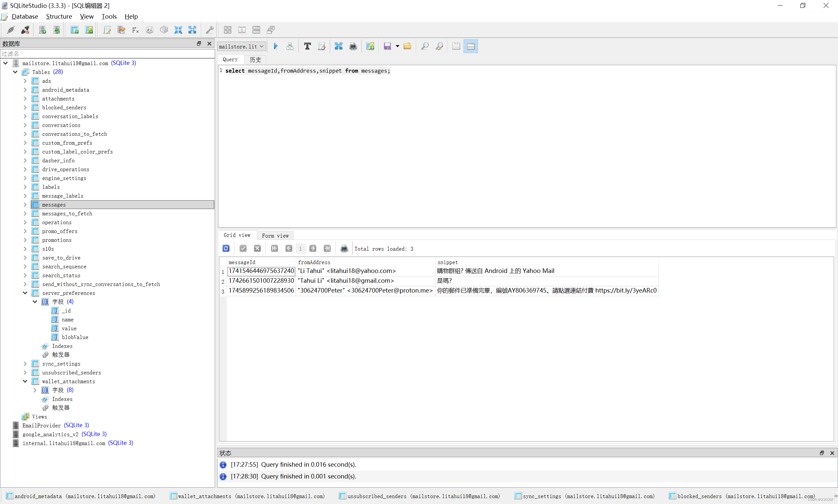Open the save options dropdown arrow
The width and height of the screenshot is (838, 504).
coord(397,46)
